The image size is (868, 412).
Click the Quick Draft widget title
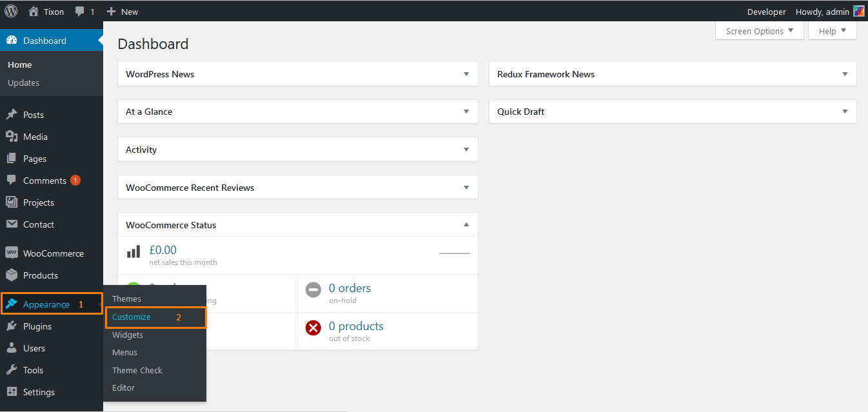[x=520, y=112]
